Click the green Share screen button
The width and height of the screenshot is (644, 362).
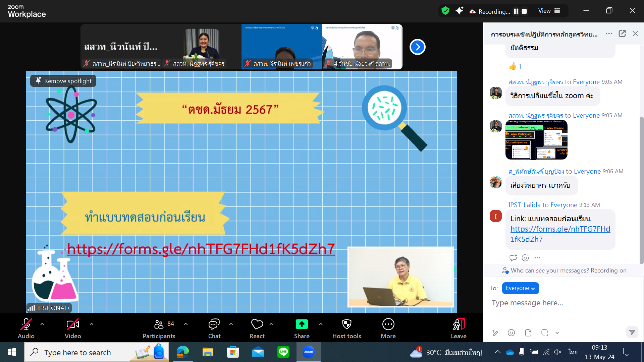pyautogui.click(x=302, y=328)
